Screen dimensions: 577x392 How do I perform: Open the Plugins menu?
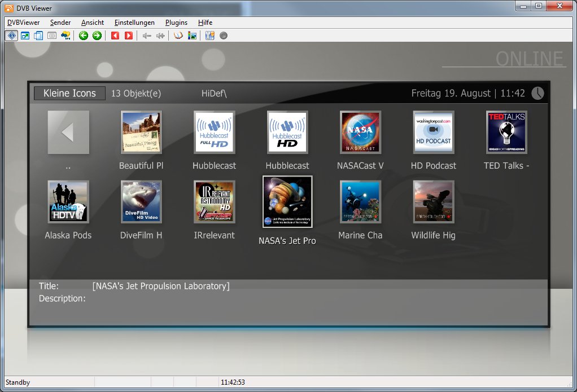pyautogui.click(x=176, y=23)
